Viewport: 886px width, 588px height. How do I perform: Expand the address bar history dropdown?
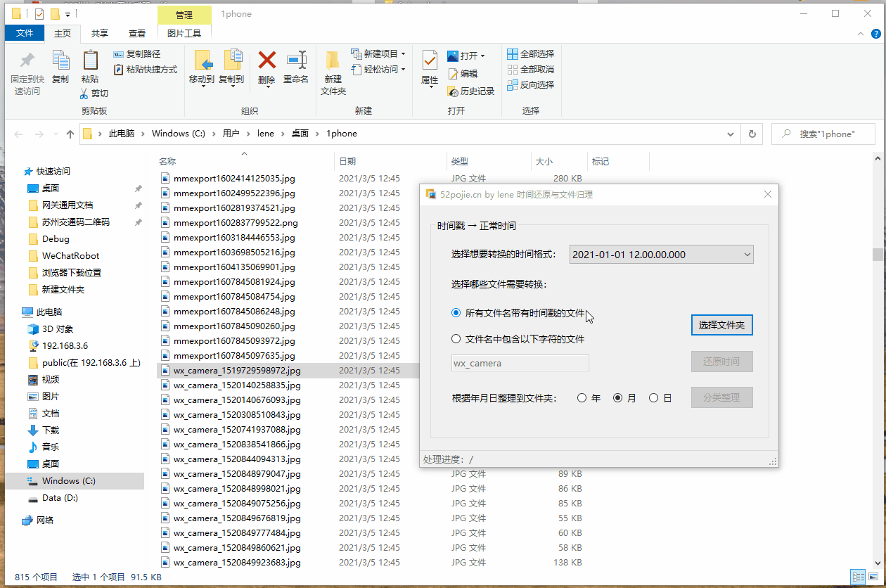[x=731, y=133]
